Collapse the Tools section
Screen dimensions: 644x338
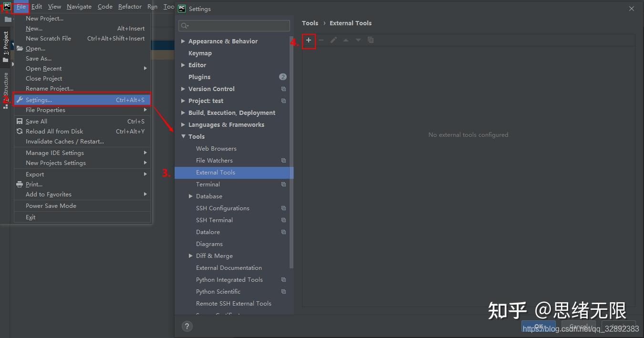coord(183,137)
